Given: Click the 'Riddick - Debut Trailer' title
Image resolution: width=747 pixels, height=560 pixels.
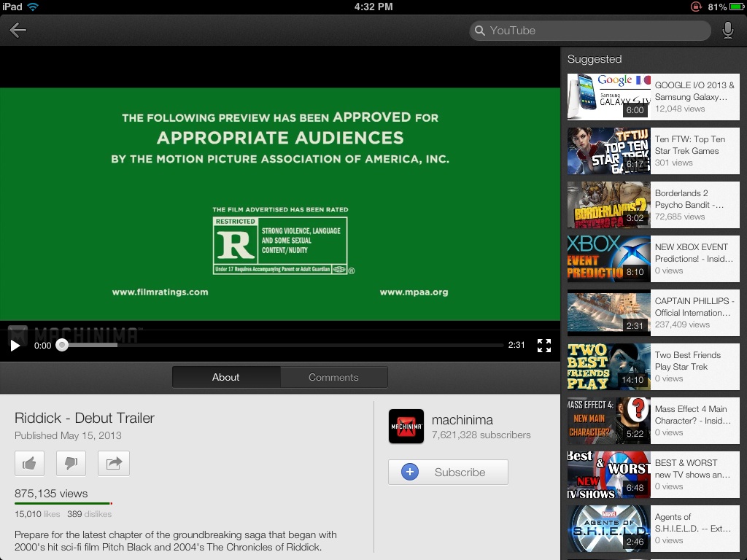Looking at the screenshot, I should [85, 418].
